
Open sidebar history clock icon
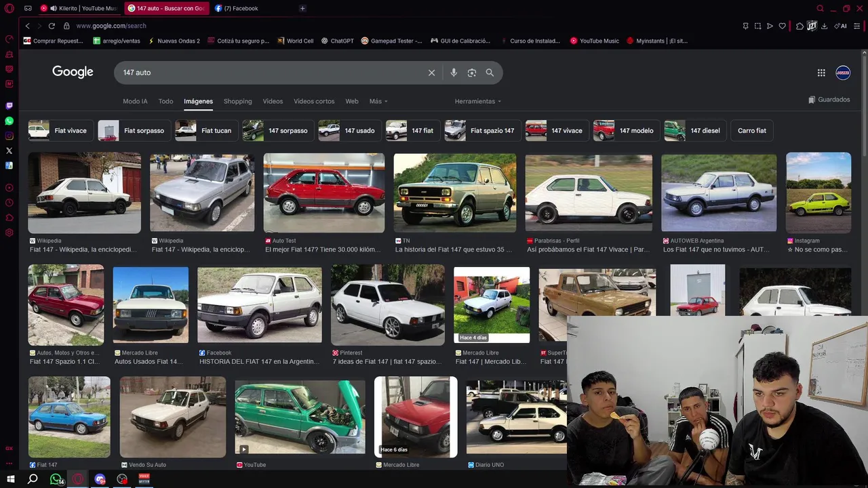9,203
